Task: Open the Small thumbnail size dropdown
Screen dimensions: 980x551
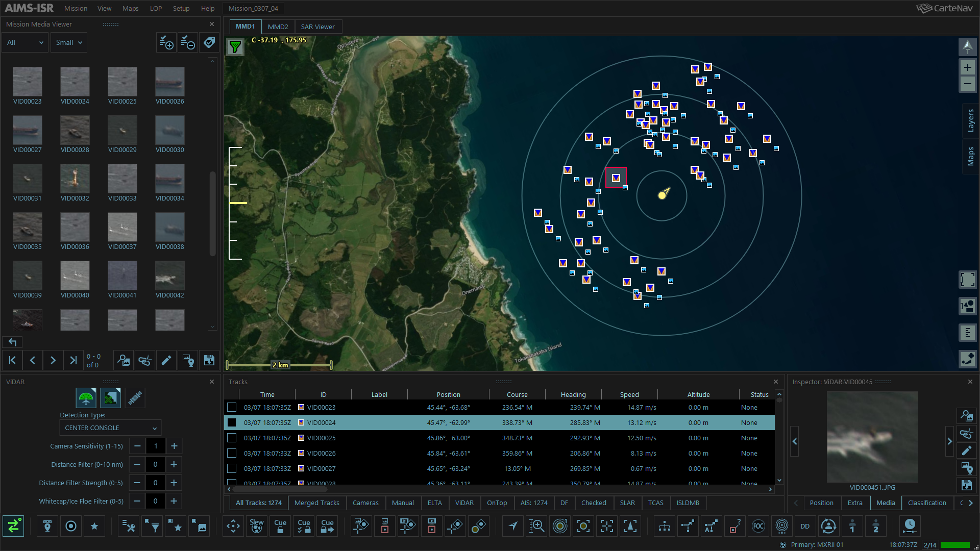Action: click(x=69, y=42)
